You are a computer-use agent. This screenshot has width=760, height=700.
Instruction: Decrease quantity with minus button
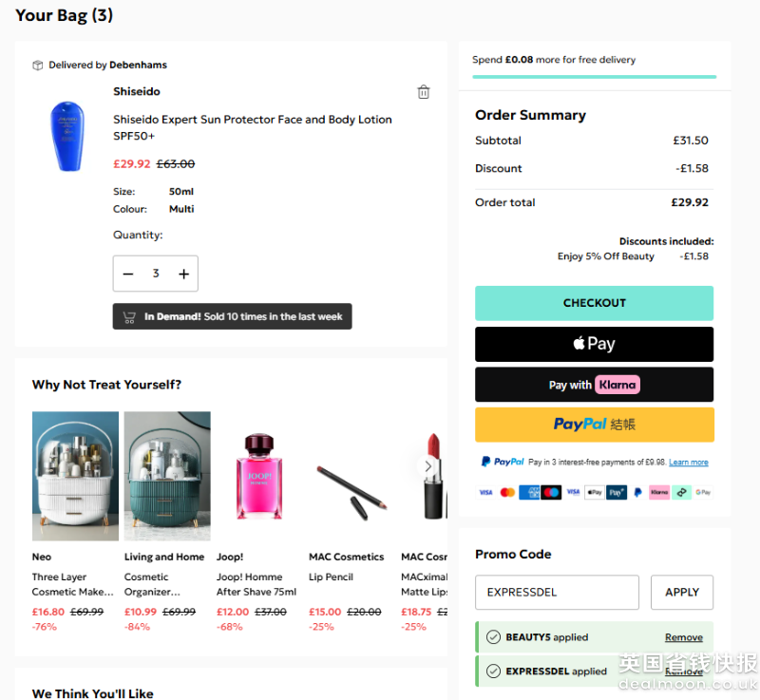point(128,274)
